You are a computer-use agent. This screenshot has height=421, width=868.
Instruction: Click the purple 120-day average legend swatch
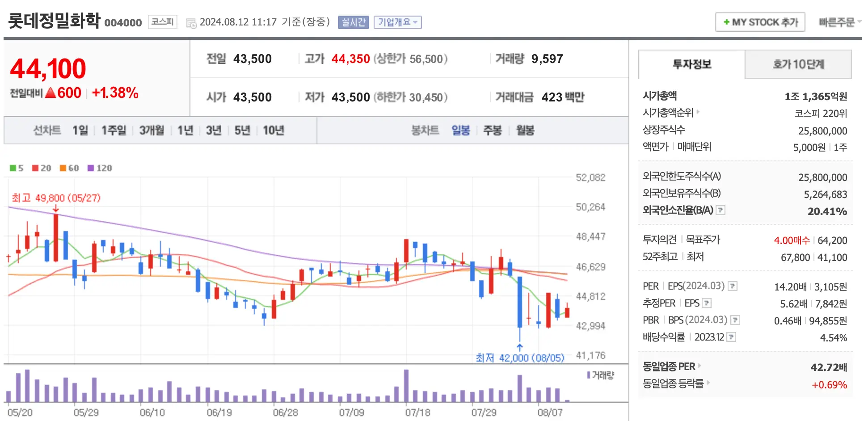(x=92, y=168)
